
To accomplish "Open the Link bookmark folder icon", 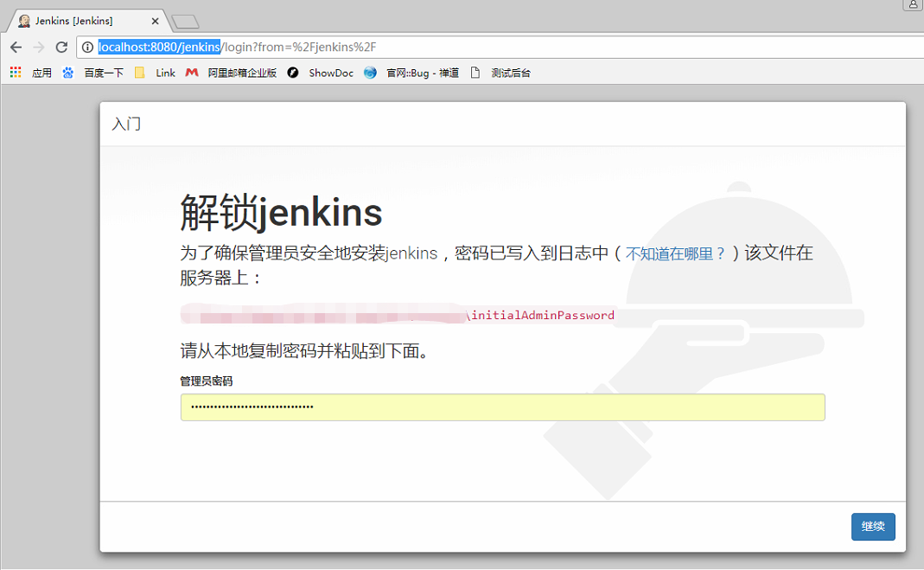I will [x=140, y=73].
